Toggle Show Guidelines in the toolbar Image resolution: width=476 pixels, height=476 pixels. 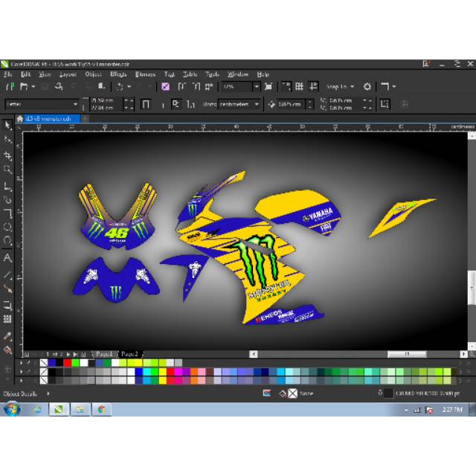tap(314, 87)
